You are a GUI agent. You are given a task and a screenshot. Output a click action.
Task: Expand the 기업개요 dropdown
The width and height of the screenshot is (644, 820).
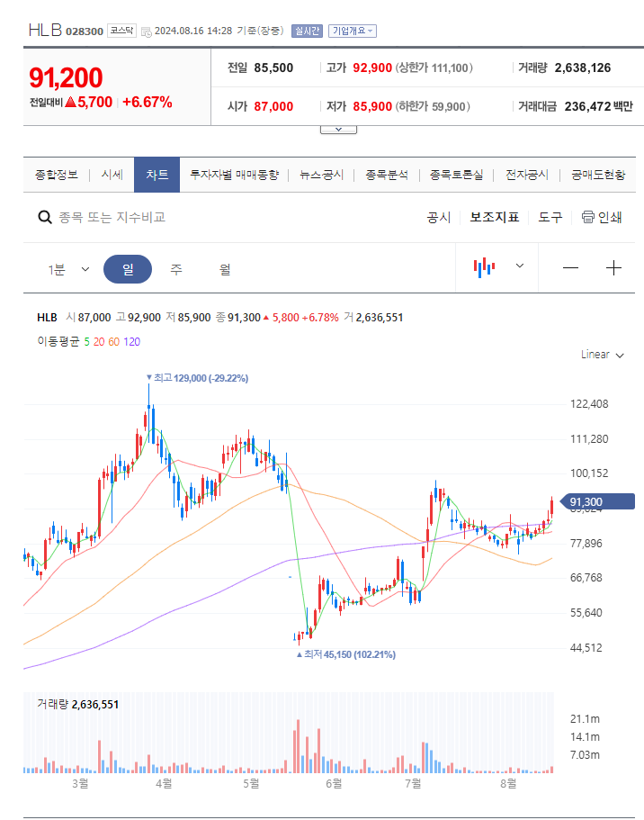351,30
